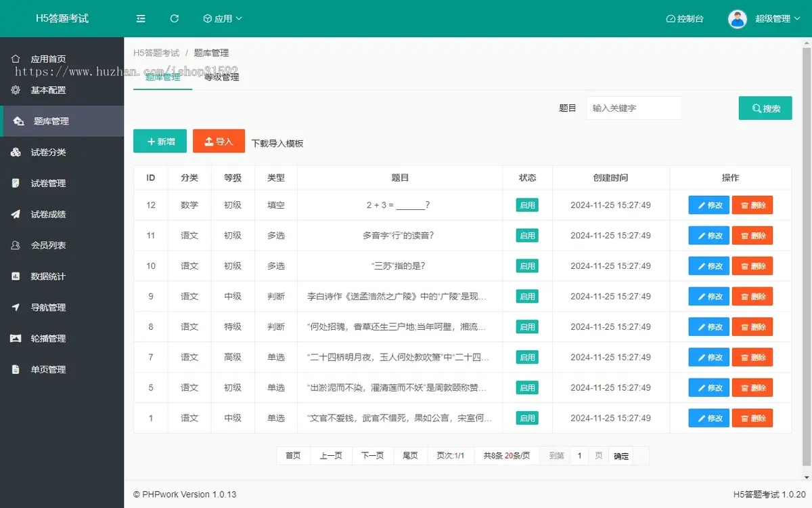The image size is (812, 508).
Task: Click the 试卷分类 sidebar icon
Action: point(16,152)
